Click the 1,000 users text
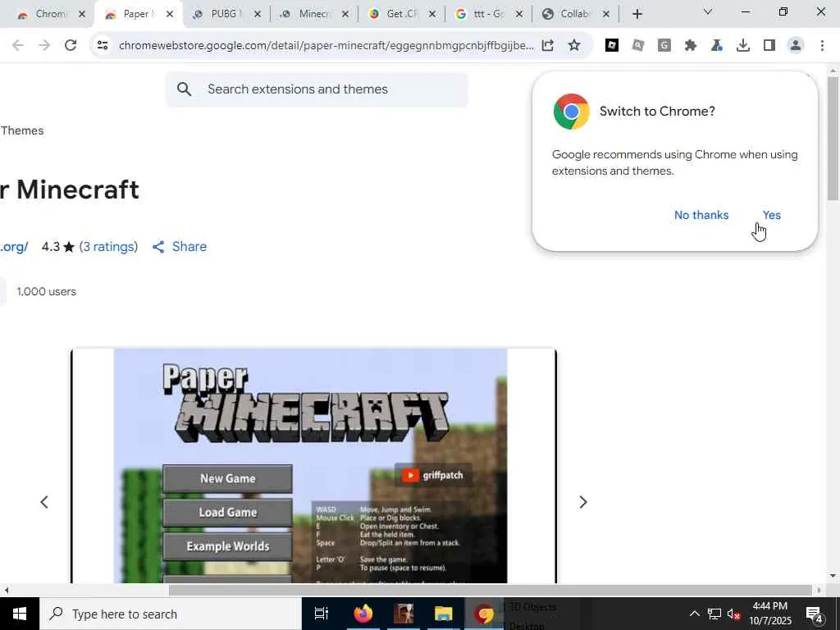This screenshot has height=630, width=840. 47,292
